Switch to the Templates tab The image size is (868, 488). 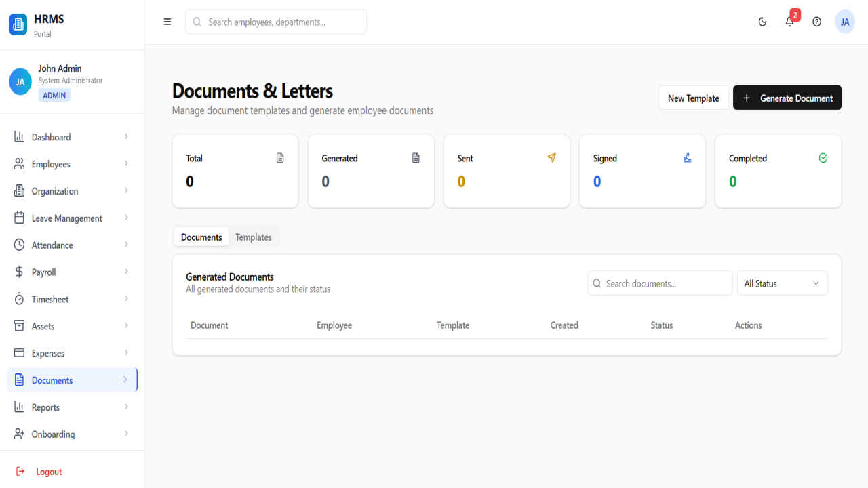pyautogui.click(x=254, y=237)
